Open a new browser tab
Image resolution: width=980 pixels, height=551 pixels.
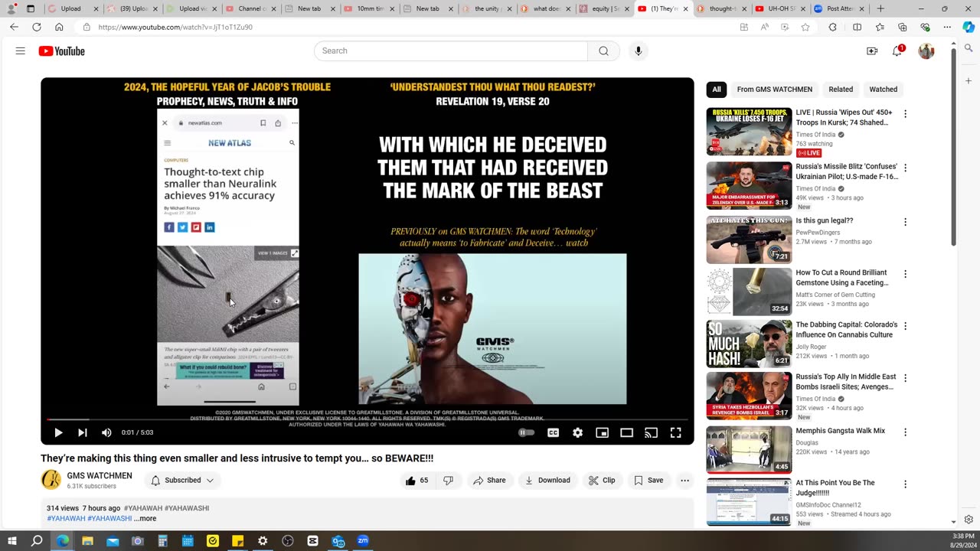[x=880, y=9]
